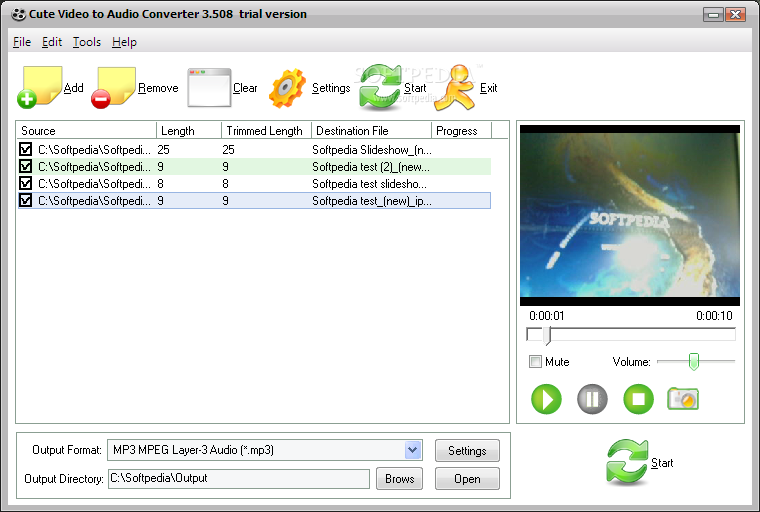The image size is (760, 512).
Task: Click the Output Directory text field
Action: pos(238,479)
